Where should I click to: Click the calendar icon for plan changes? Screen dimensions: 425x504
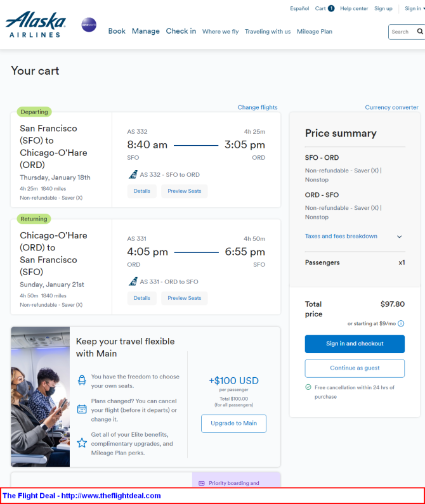(82, 409)
